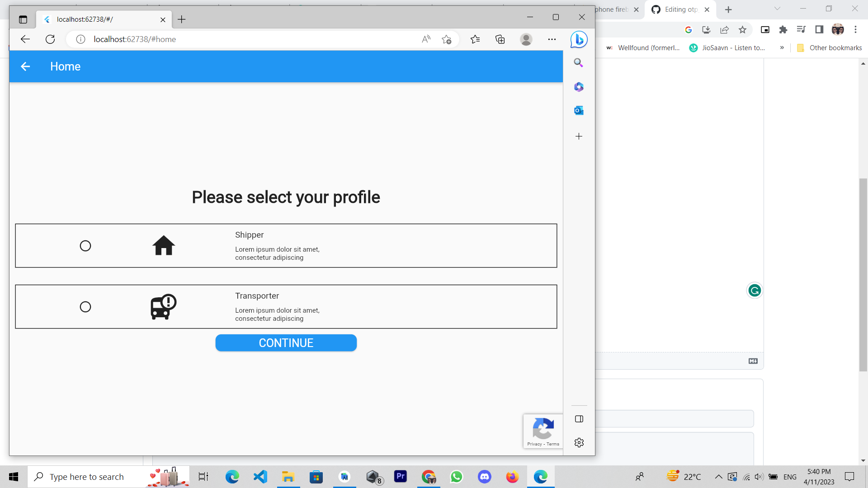
Task: Open Bing chat in the Edge sidebar
Action: point(579,39)
